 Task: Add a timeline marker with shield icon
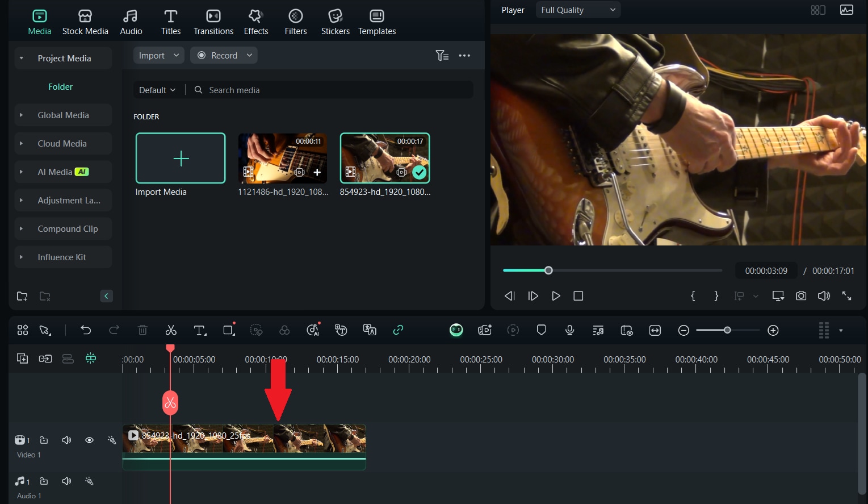(542, 330)
